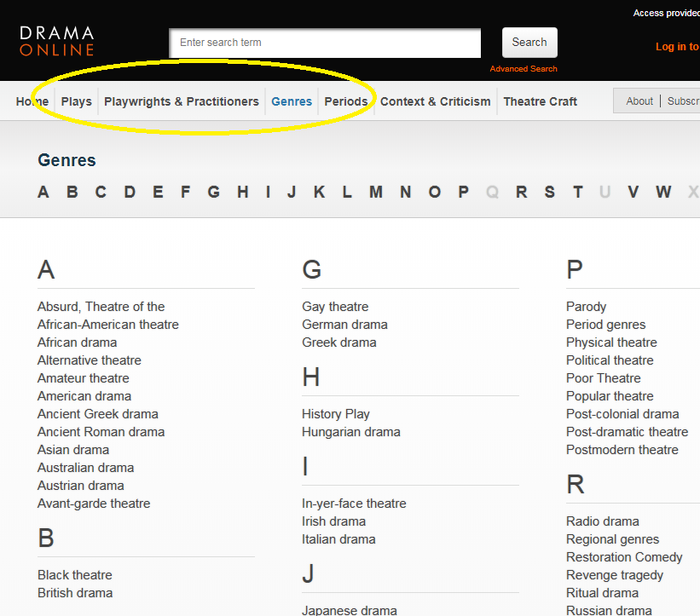Jump to letter P in alphabet index
The height and width of the screenshot is (616, 700).
click(x=463, y=192)
